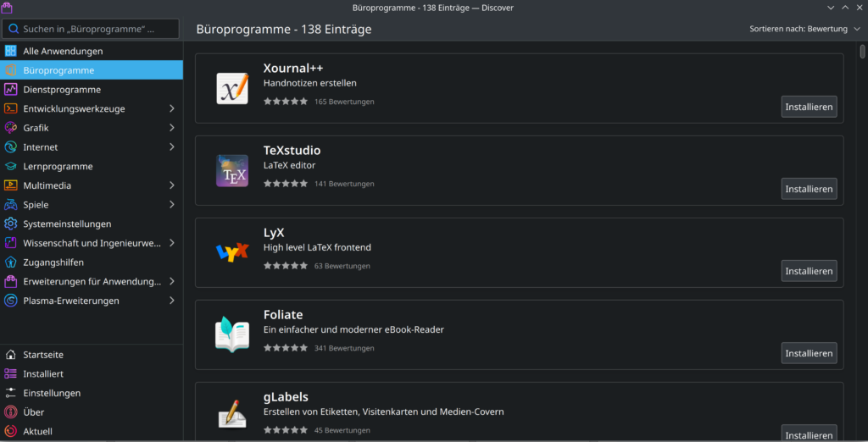
Task: Click the gLabels app icon
Action: tap(232, 414)
